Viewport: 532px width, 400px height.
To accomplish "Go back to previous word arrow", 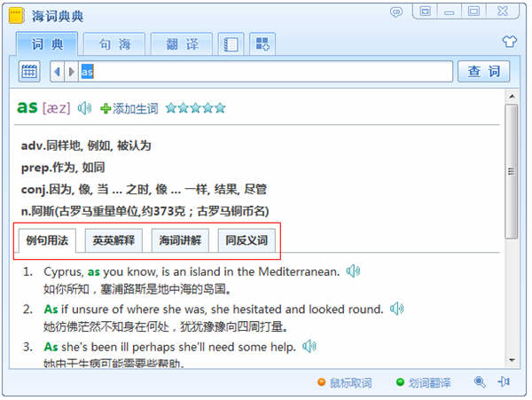I will click(x=57, y=72).
